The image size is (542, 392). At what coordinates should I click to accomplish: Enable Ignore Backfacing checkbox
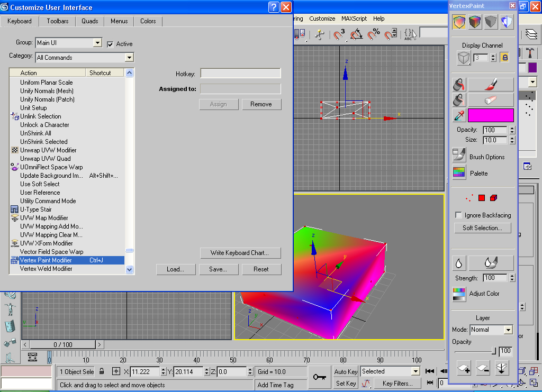458,215
